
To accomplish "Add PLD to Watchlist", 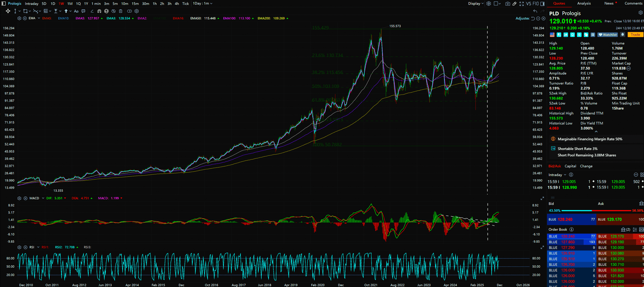I will [x=608, y=35].
